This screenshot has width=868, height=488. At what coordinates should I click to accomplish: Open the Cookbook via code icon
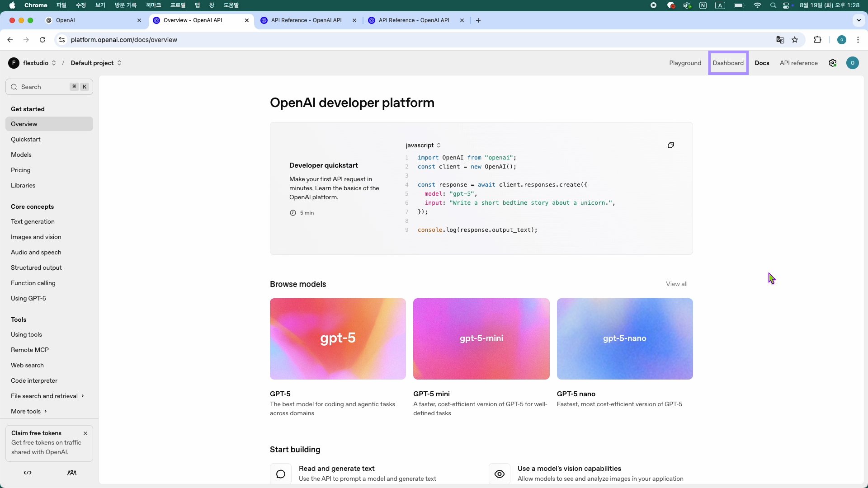(x=27, y=473)
